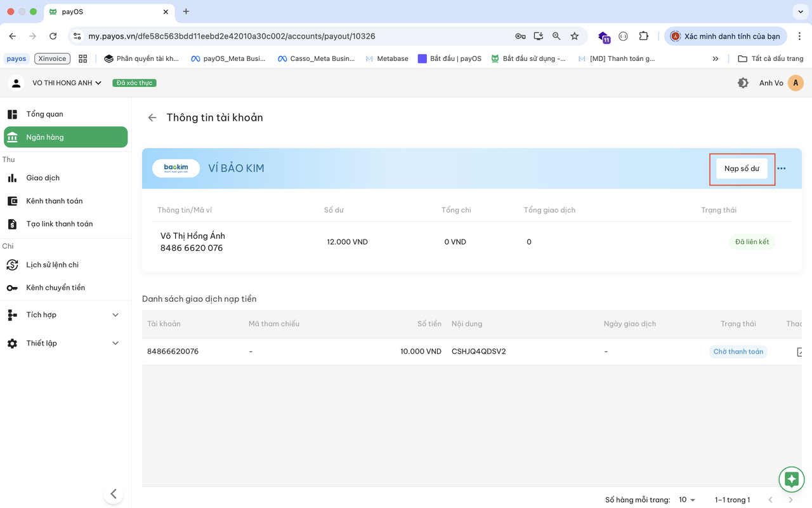812x508 pixels.
Task: Bookmark this page with the star icon
Action: [x=575, y=36]
